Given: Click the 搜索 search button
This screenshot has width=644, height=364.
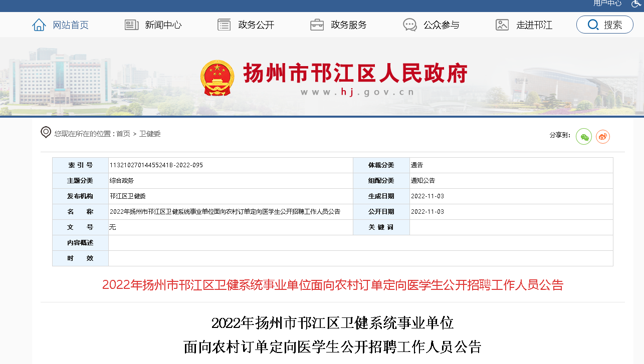Looking at the screenshot, I should [605, 25].
